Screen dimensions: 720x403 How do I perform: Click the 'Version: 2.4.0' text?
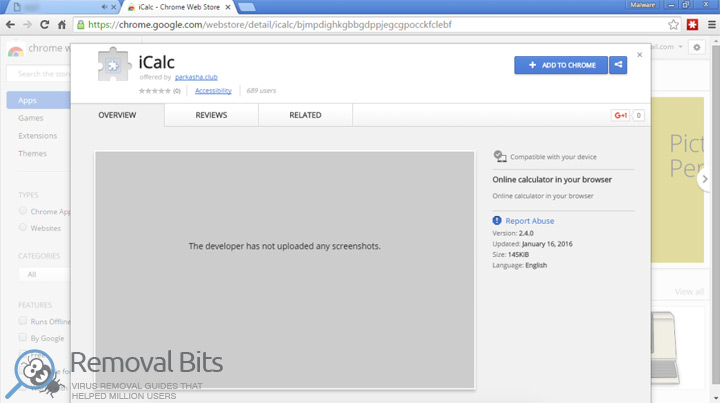(x=513, y=233)
